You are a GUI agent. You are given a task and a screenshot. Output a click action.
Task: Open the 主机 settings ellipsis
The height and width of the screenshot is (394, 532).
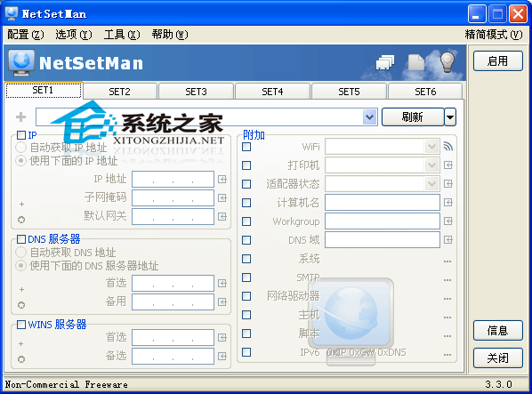point(447,318)
